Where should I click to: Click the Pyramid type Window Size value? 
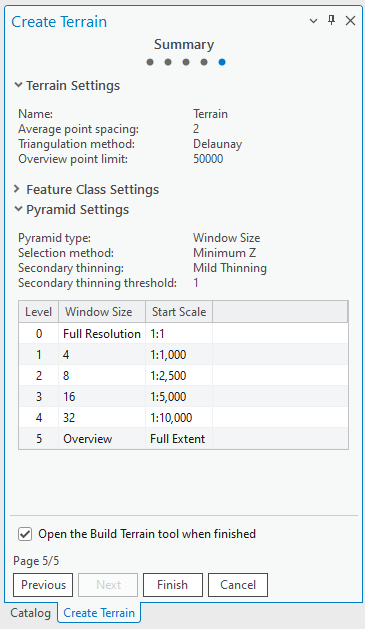coord(227,238)
